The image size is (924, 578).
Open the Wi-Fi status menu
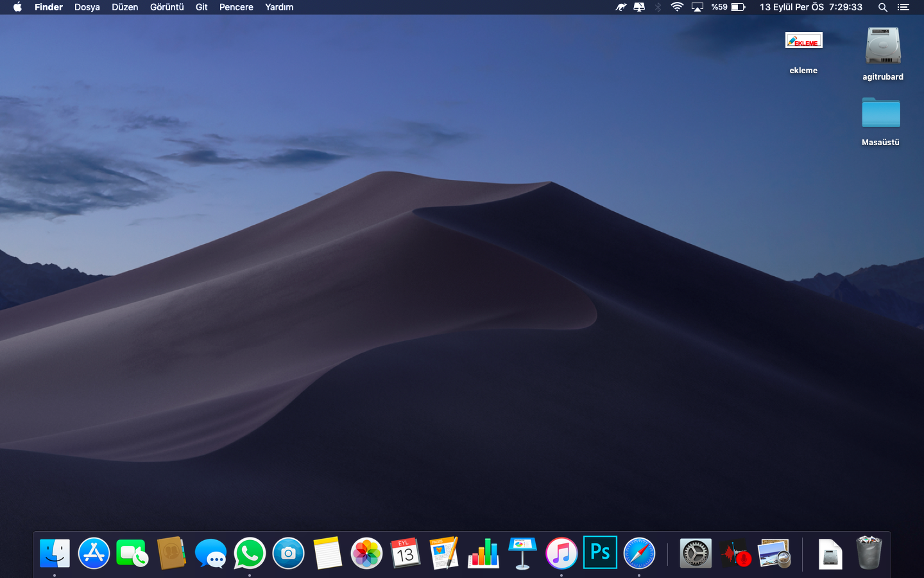677,7
